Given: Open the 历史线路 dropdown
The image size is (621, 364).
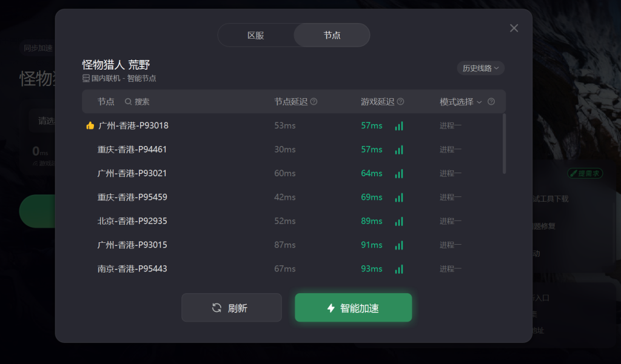Looking at the screenshot, I should click(x=480, y=68).
